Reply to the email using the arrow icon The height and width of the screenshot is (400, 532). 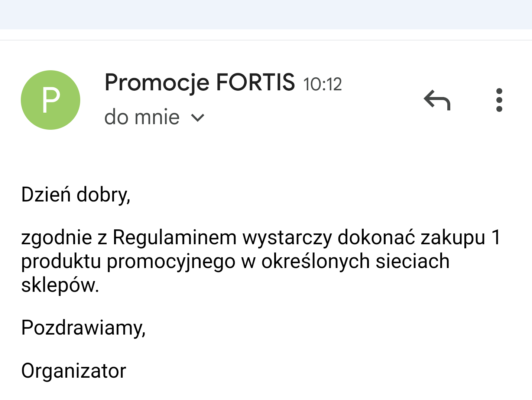[x=437, y=100]
